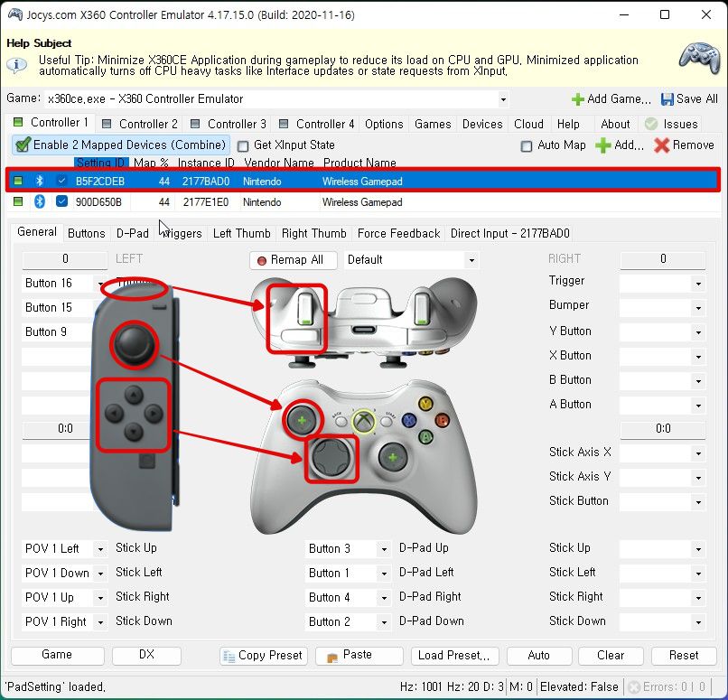Open the D-Pad Down Button 2 dropdown
The image size is (728, 700).
[x=384, y=622]
